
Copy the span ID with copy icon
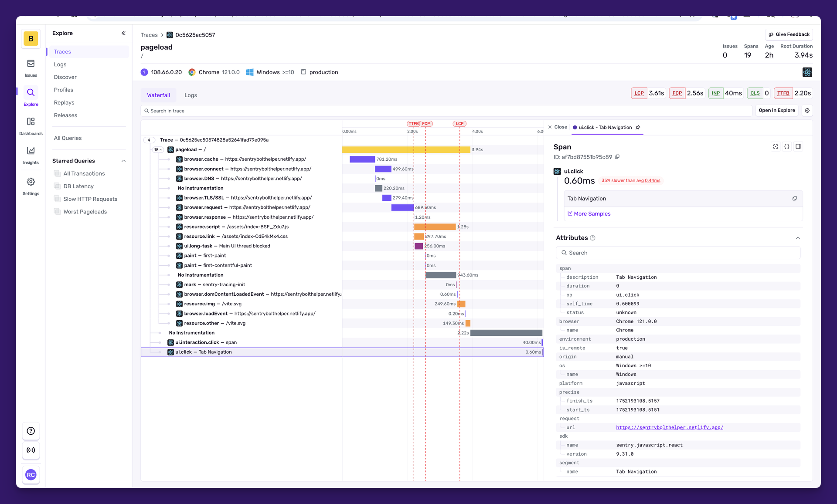[617, 157]
